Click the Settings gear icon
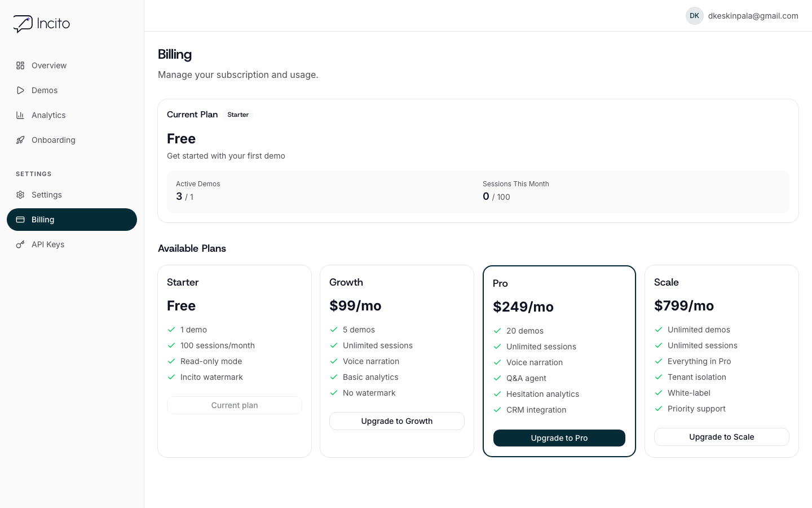 [x=21, y=195]
